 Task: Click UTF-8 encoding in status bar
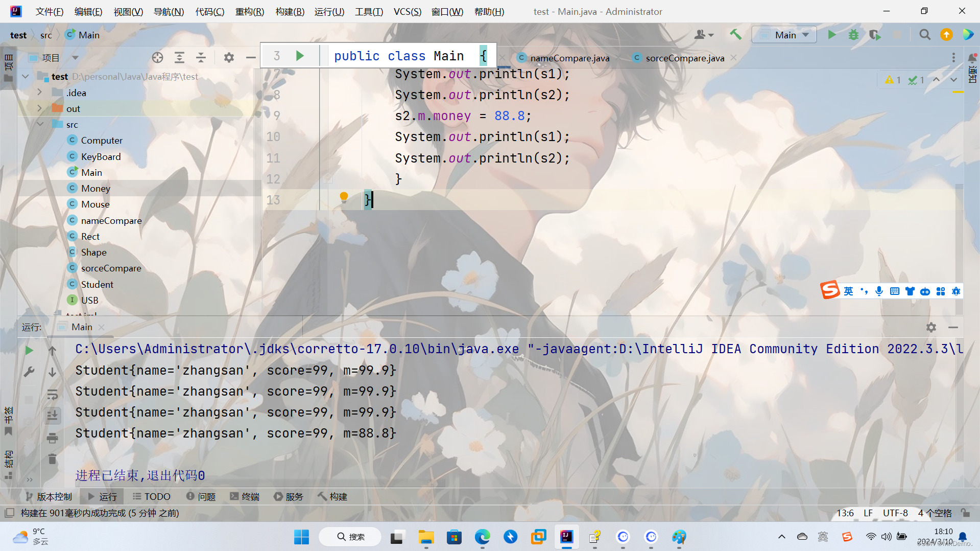[x=895, y=513]
